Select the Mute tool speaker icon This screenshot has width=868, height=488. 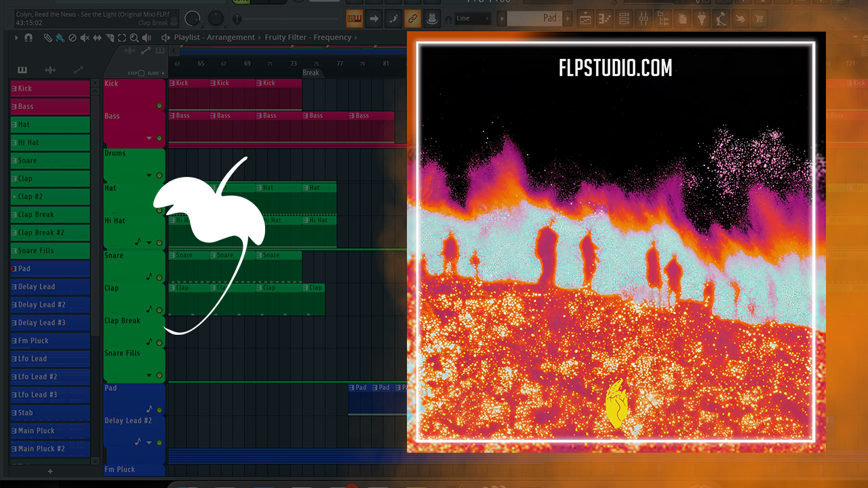pyautogui.click(x=85, y=38)
